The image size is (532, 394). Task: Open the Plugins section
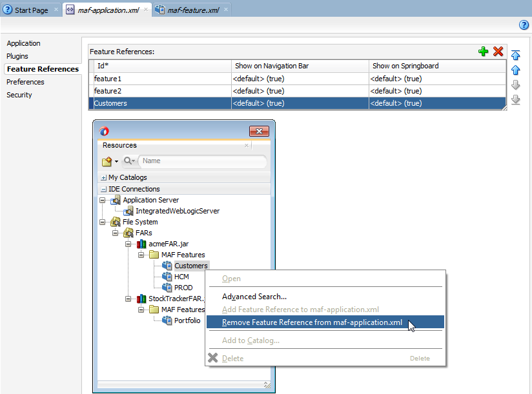(x=17, y=56)
